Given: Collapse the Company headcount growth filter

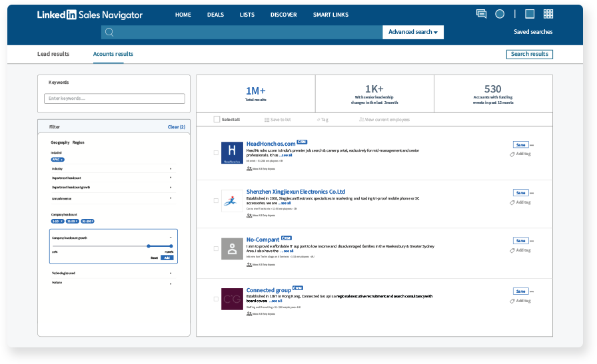Looking at the screenshot, I should click(171, 238).
